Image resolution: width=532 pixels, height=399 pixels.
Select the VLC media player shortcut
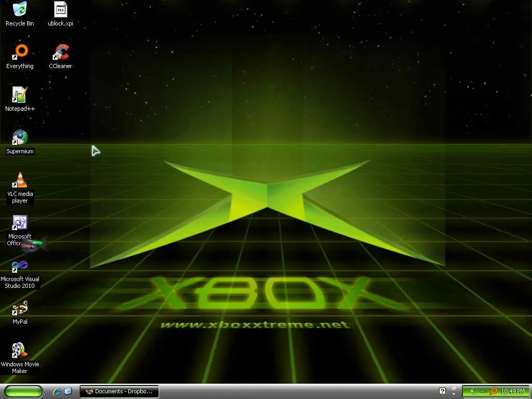tap(20, 188)
